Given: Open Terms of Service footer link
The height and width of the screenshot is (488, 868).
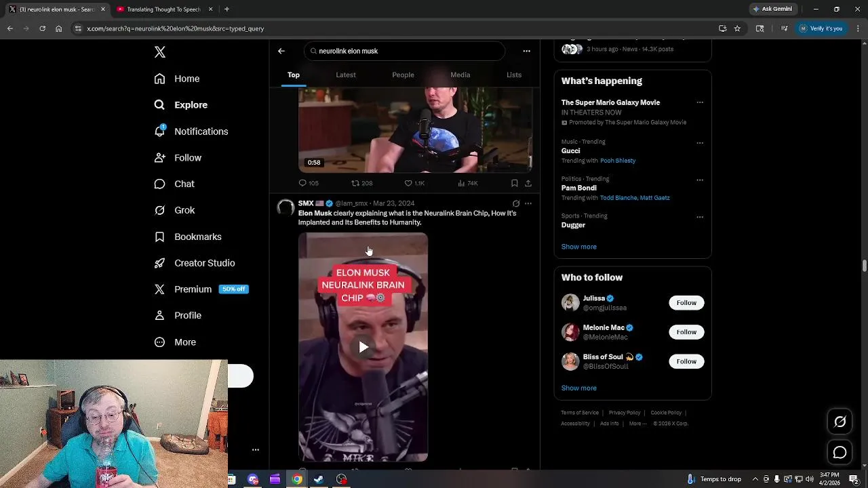Looking at the screenshot, I should click(x=580, y=413).
